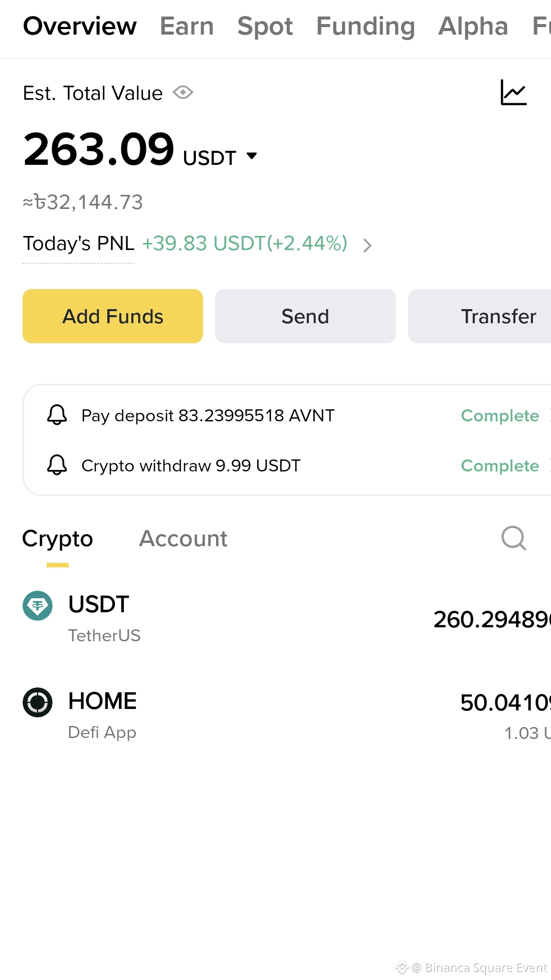Image resolution: width=551 pixels, height=980 pixels.
Task: Switch to the Earn tab
Action: (187, 26)
